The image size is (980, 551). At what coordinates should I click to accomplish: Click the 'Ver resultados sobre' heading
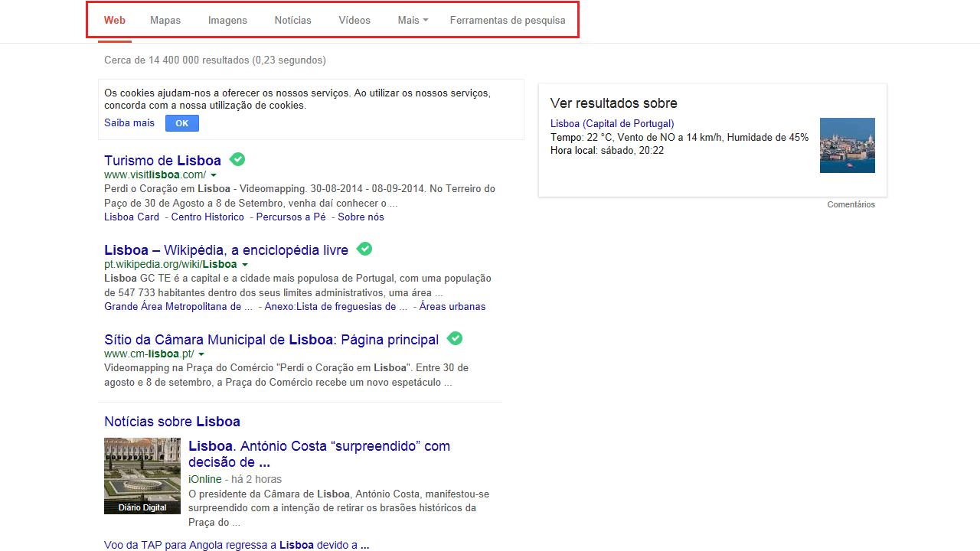click(x=614, y=103)
